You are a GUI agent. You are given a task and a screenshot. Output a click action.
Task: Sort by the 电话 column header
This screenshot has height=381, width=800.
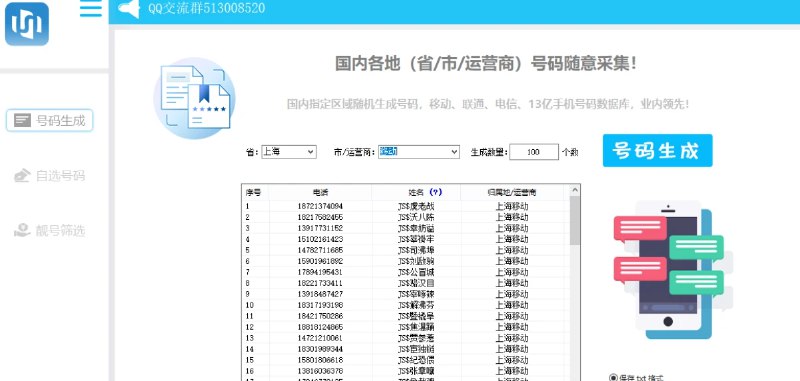pos(320,192)
